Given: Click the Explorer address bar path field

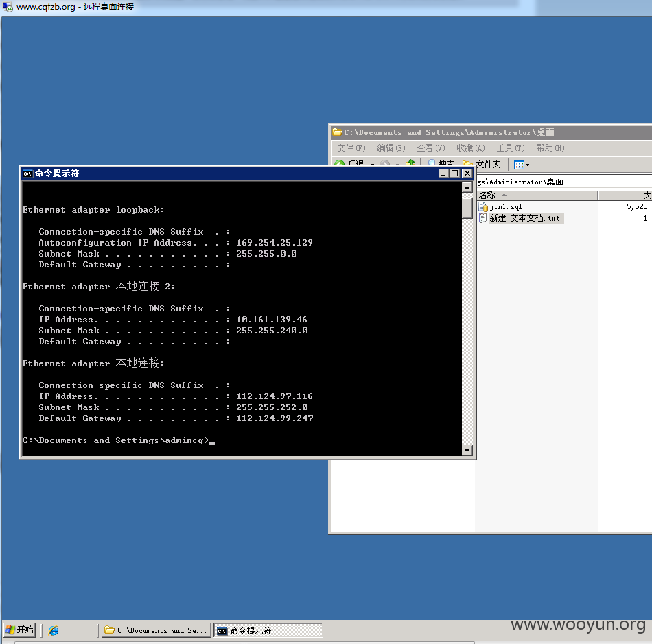Looking at the screenshot, I should (x=564, y=182).
